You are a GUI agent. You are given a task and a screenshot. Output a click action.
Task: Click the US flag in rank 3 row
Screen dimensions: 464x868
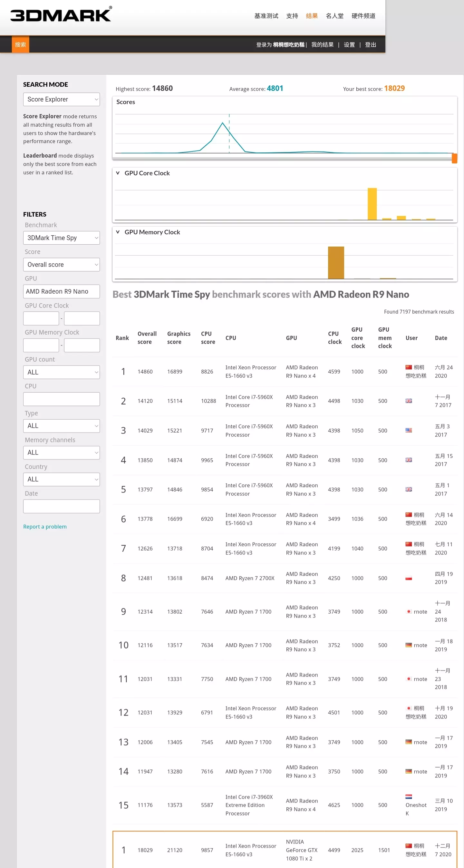(408, 430)
